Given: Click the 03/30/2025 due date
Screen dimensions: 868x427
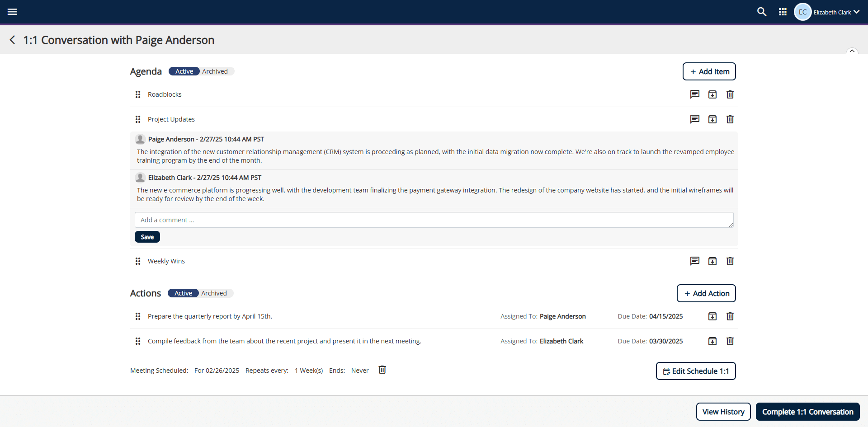Looking at the screenshot, I should pos(666,341).
